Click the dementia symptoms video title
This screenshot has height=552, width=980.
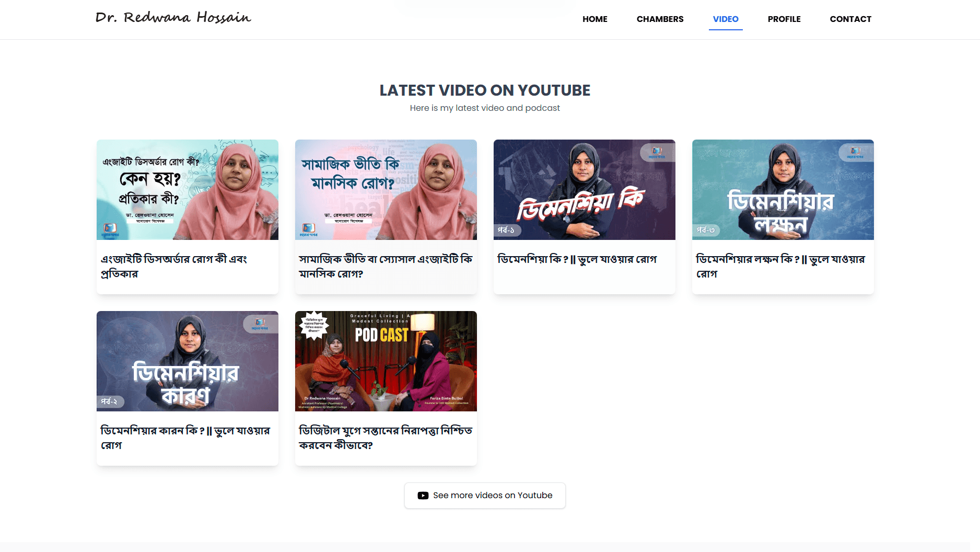coord(780,266)
